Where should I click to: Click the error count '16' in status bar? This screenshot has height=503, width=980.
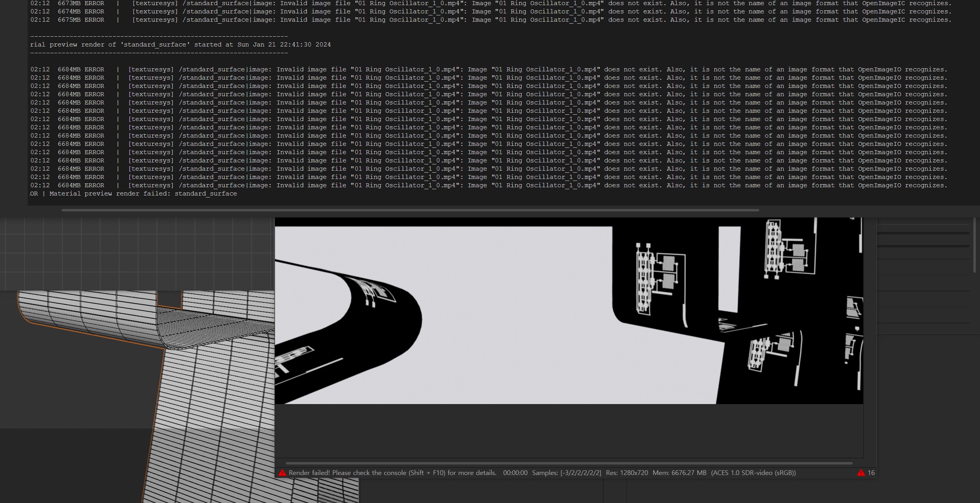click(871, 473)
